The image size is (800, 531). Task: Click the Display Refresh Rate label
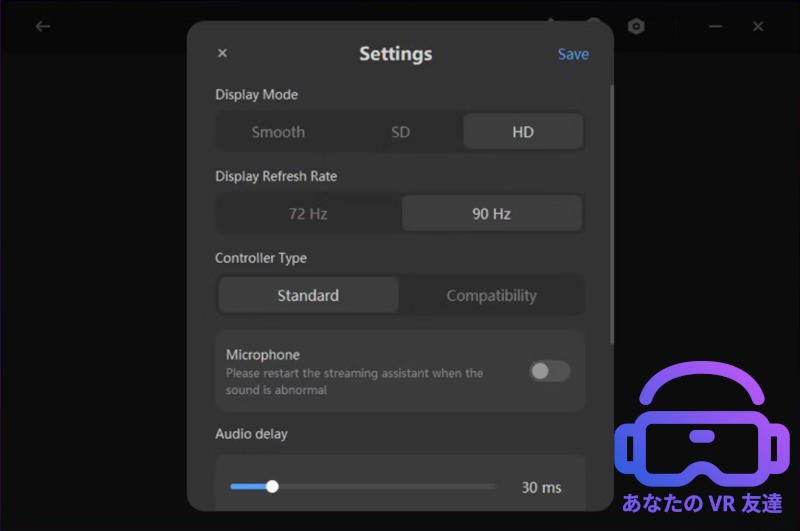click(x=276, y=176)
